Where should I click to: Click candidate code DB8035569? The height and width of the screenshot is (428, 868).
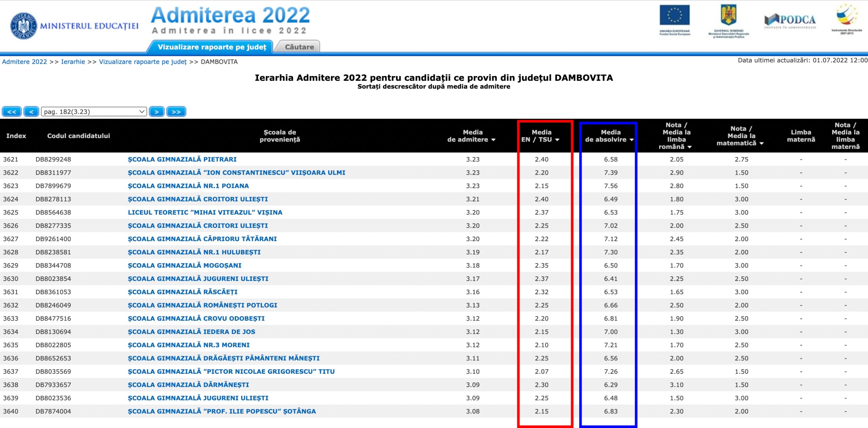pyautogui.click(x=53, y=371)
